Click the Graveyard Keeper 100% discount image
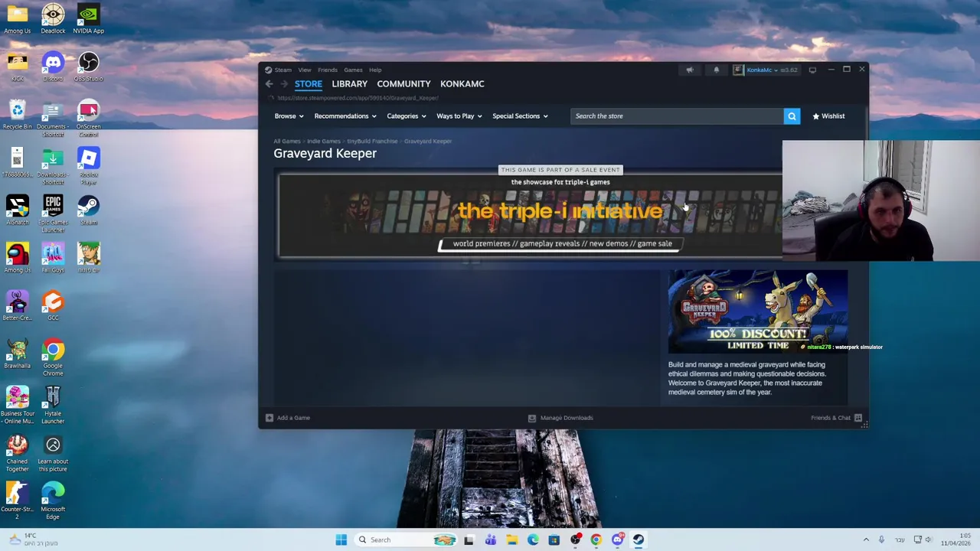Viewport: 980px width, 551px height. tap(757, 312)
